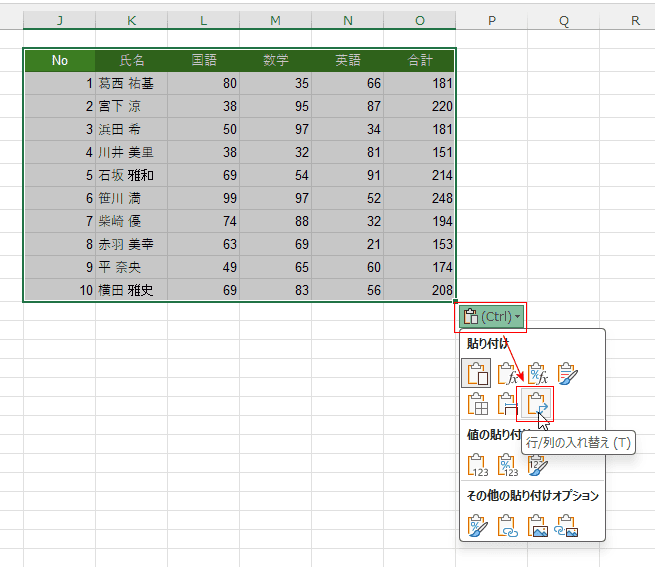Select Paste Formulas (fx) icon
Screen dimensions: 655x567
pos(508,374)
